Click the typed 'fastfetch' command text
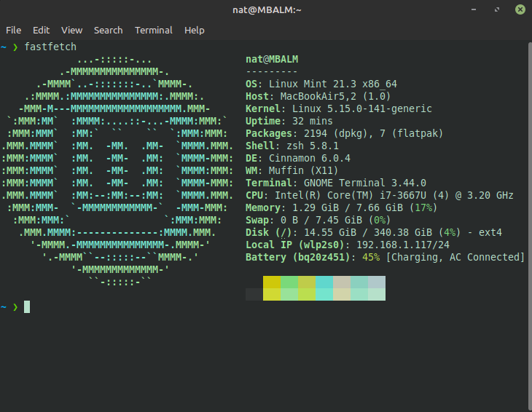Screen dimensions: 532x412 [x=50, y=47]
